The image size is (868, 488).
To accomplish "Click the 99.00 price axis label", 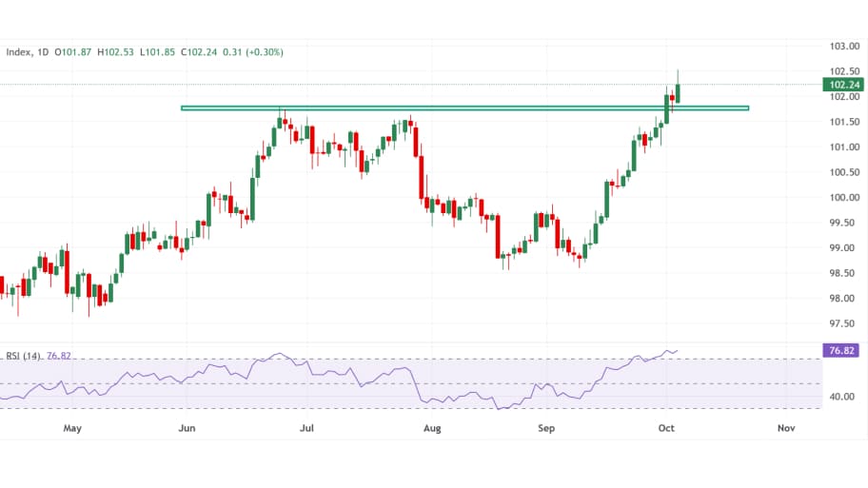I will pos(844,248).
